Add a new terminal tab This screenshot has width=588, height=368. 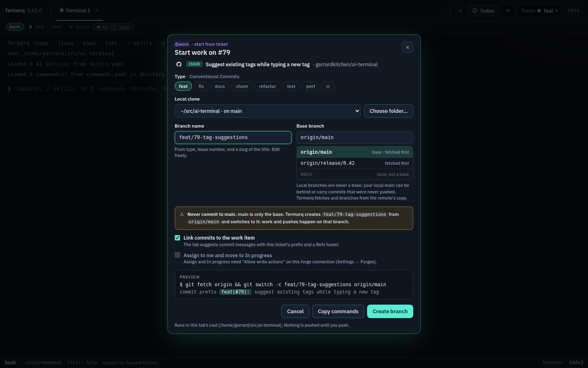click(x=460, y=11)
